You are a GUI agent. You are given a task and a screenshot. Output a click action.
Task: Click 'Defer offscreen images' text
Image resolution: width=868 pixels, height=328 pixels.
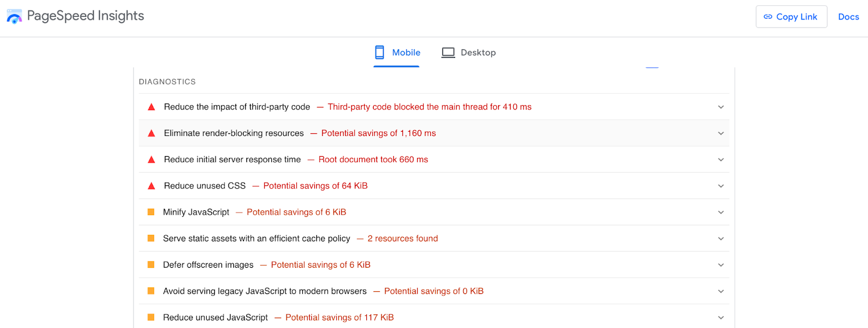click(208, 265)
